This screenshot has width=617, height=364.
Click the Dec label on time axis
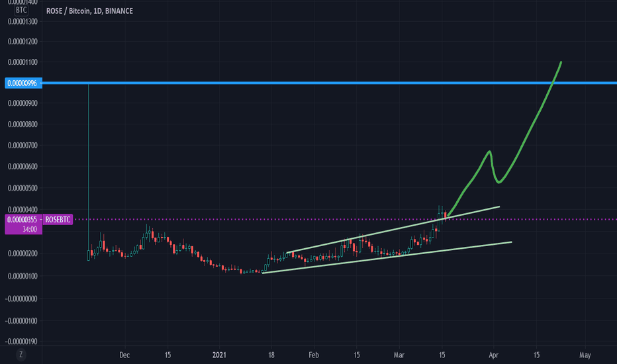click(124, 355)
